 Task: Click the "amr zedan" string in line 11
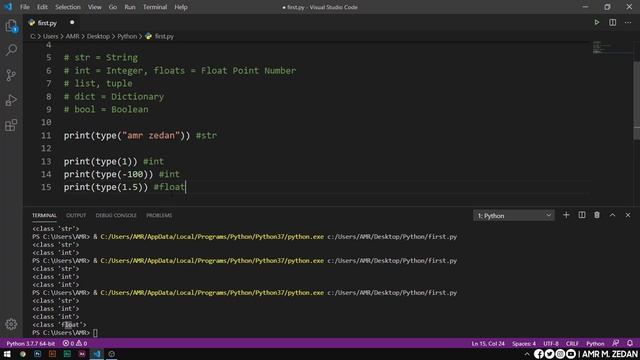pyautogui.click(x=151, y=135)
